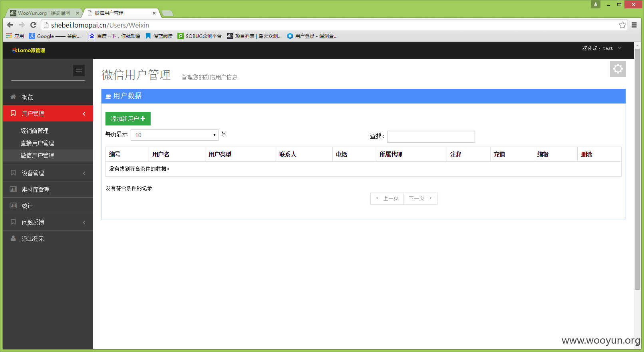Sort table by 编号 column header
Screen dimensions: 644x352
tap(127, 154)
